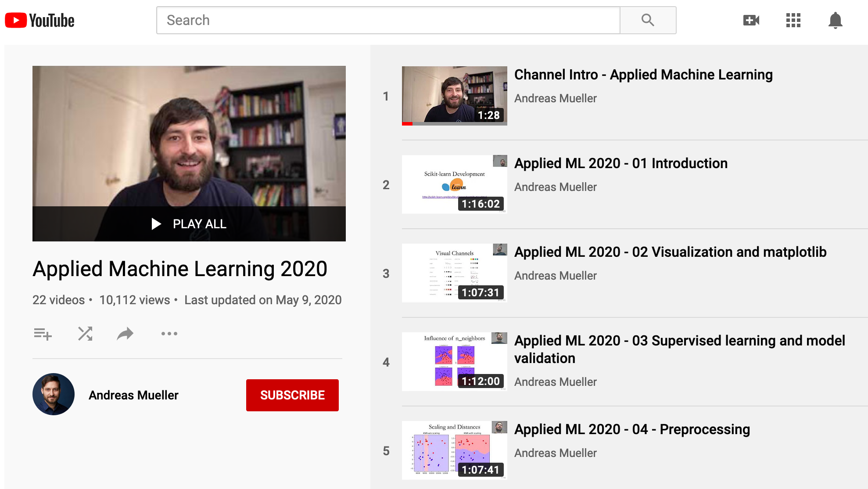868x489 pixels.
Task: Open Andreas Mueller channel name link
Action: [133, 395]
